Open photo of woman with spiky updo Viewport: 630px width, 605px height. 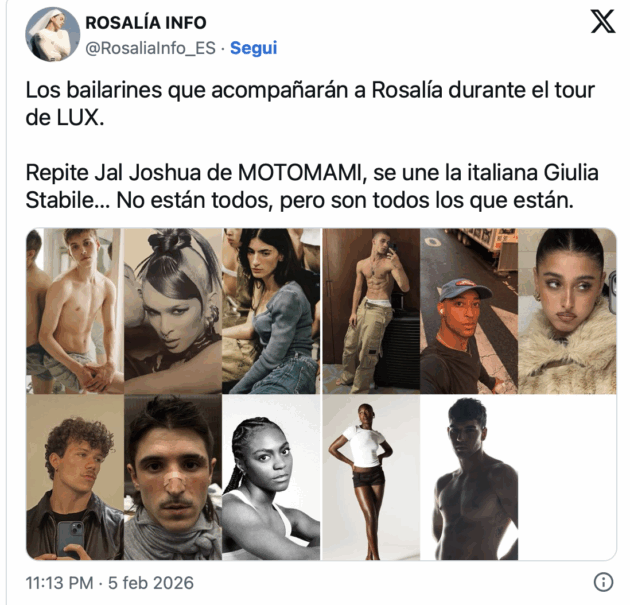tap(173, 311)
